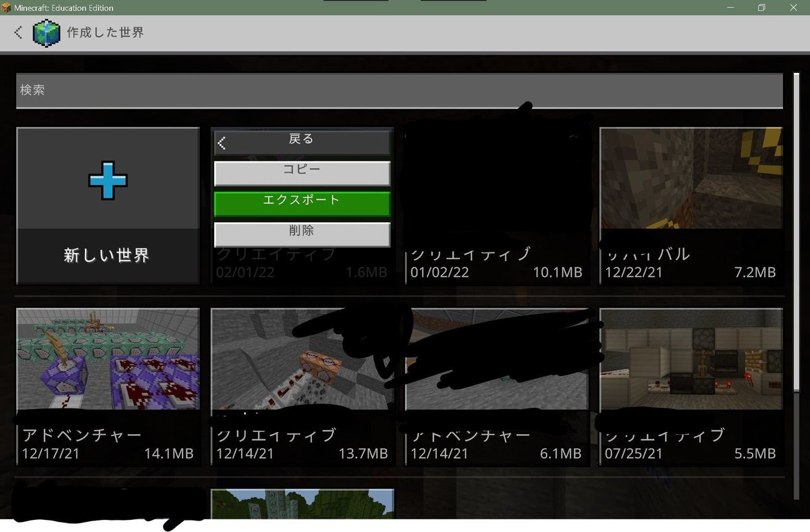Click the 7.2MB size text
Image resolution: width=810 pixels, height=532 pixels.
pos(755,273)
